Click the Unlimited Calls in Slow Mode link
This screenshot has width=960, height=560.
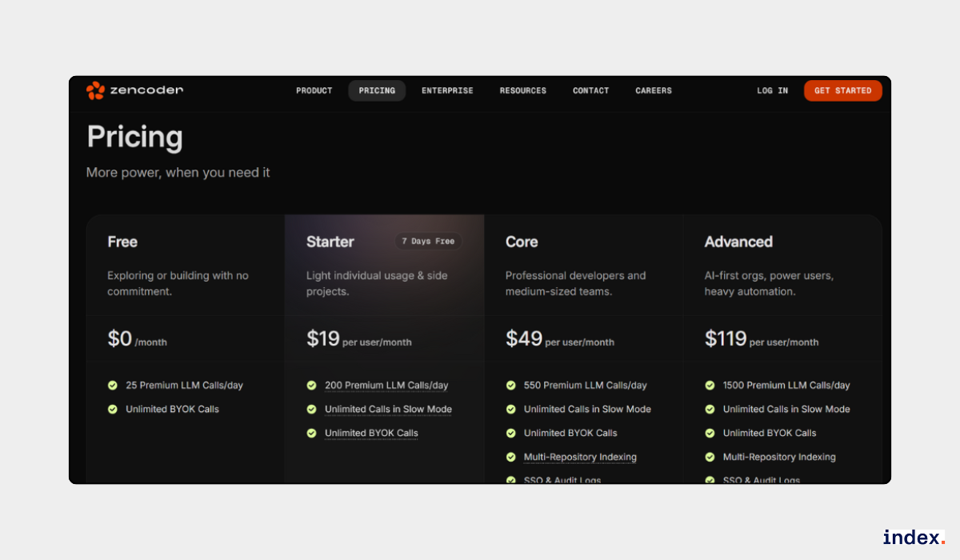click(388, 409)
